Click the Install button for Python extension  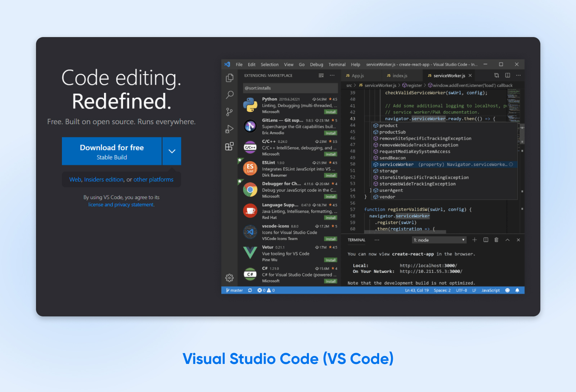point(330,112)
